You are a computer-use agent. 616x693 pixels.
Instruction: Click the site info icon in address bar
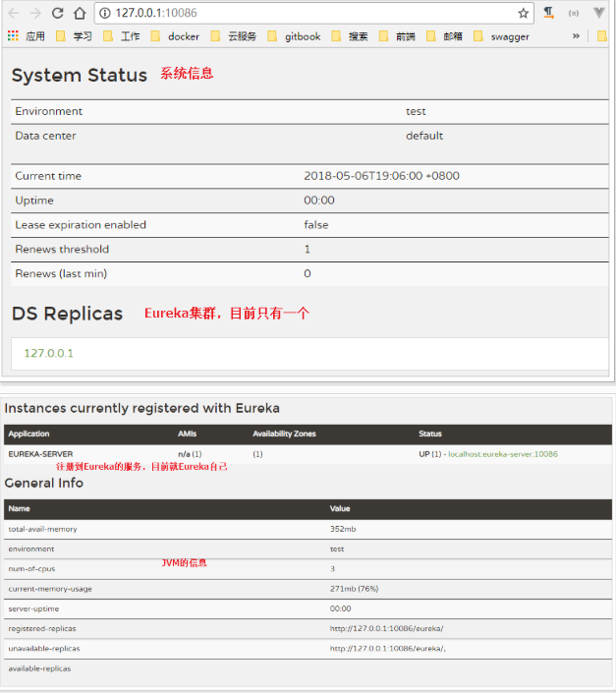click(105, 13)
